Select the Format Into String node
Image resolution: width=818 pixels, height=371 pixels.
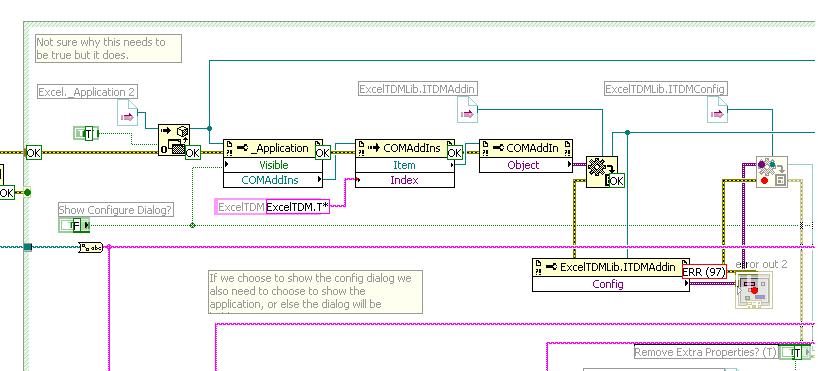pos(91,247)
